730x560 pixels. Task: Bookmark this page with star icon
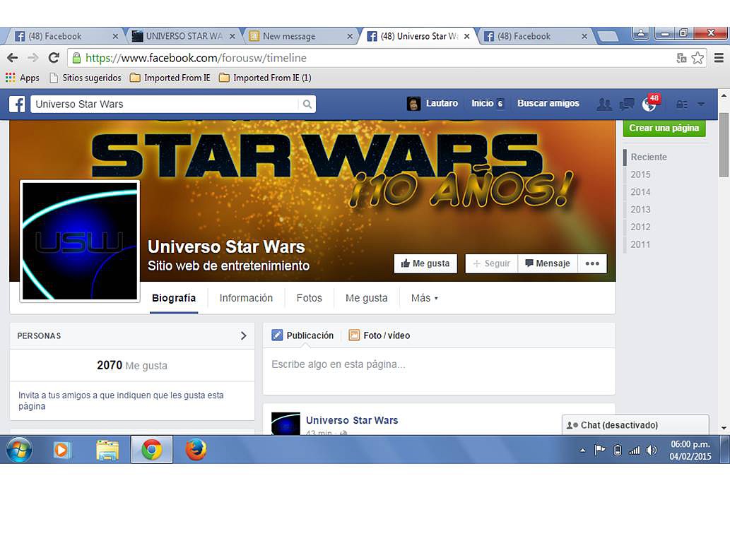click(x=697, y=58)
